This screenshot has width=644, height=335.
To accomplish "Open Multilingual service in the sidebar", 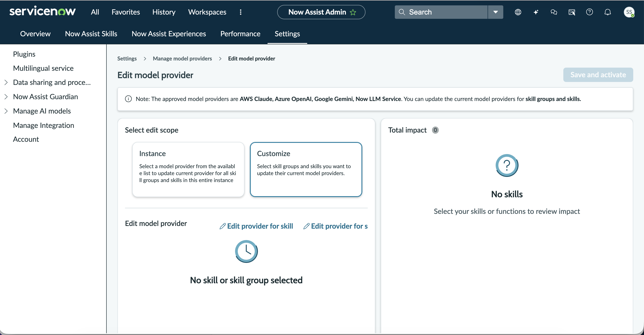I will pos(43,68).
